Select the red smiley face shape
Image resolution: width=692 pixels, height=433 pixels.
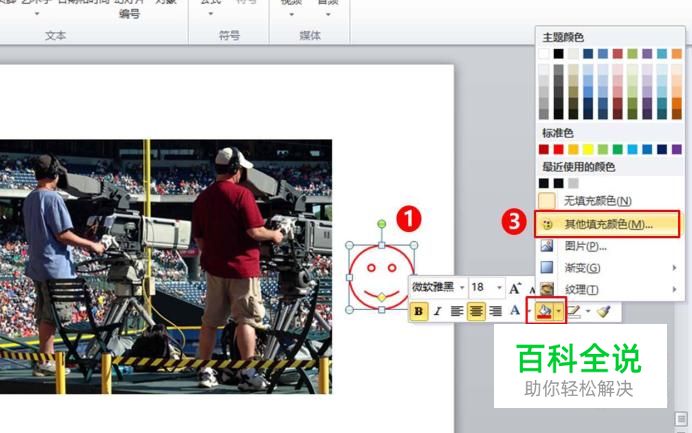[381, 277]
